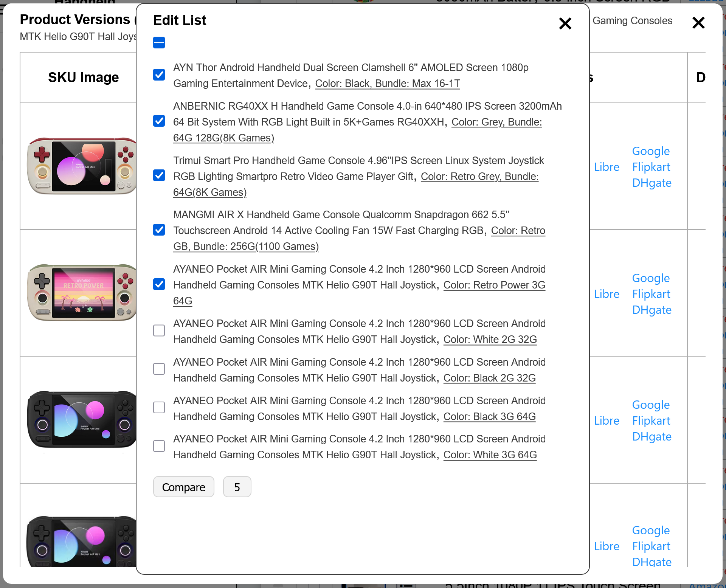Image resolution: width=726 pixels, height=588 pixels.
Task: Open the Color: Black, Bundle: Max 16-1T link
Action: tap(388, 83)
